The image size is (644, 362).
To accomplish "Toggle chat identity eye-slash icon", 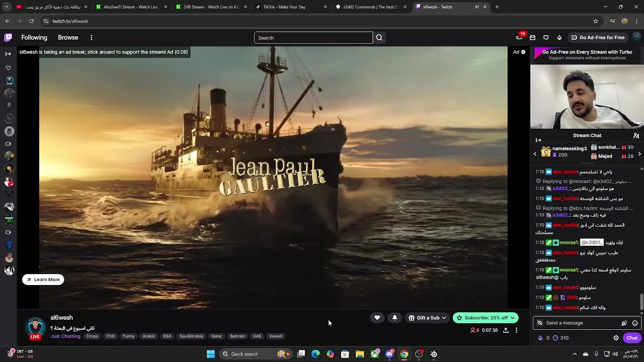I will click(x=539, y=323).
